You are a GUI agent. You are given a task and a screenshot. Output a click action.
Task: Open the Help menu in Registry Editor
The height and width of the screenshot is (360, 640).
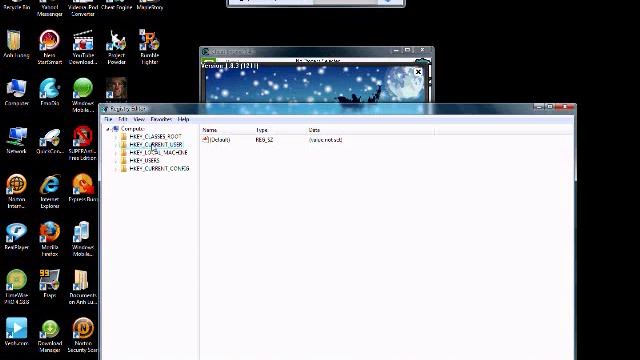(x=183, y=119)
